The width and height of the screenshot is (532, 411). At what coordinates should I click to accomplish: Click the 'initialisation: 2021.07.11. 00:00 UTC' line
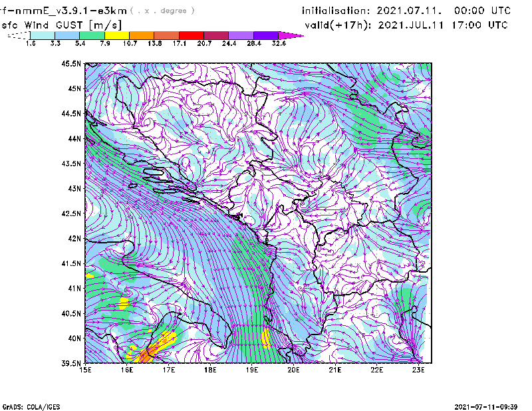tap(406, 11)
